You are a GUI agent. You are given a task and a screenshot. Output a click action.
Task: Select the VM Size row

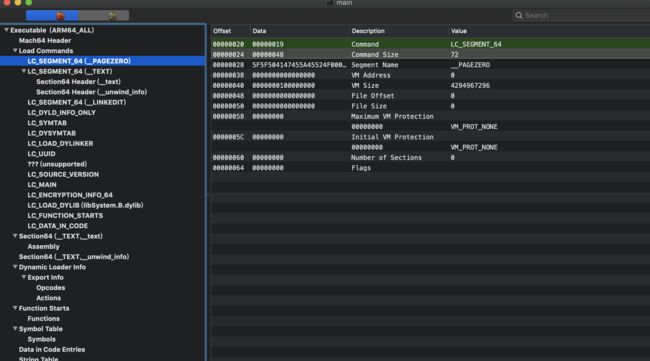[430, 85]
